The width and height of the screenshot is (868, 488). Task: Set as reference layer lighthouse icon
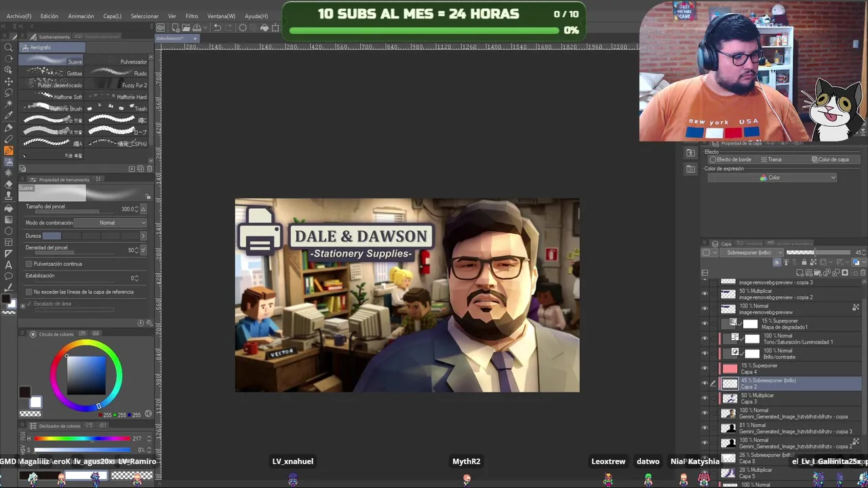(x=786, y=262)
